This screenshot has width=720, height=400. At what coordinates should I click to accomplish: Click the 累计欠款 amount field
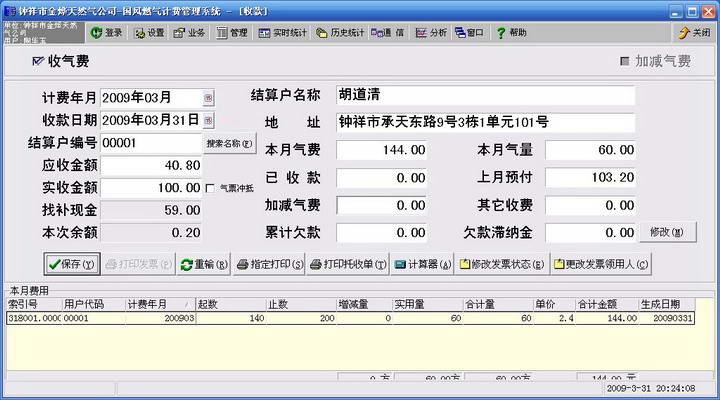[x=382, y=233]
